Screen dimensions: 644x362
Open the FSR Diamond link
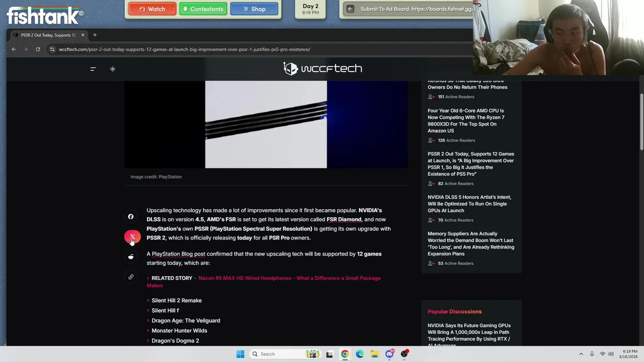click(x=344, y=219)
